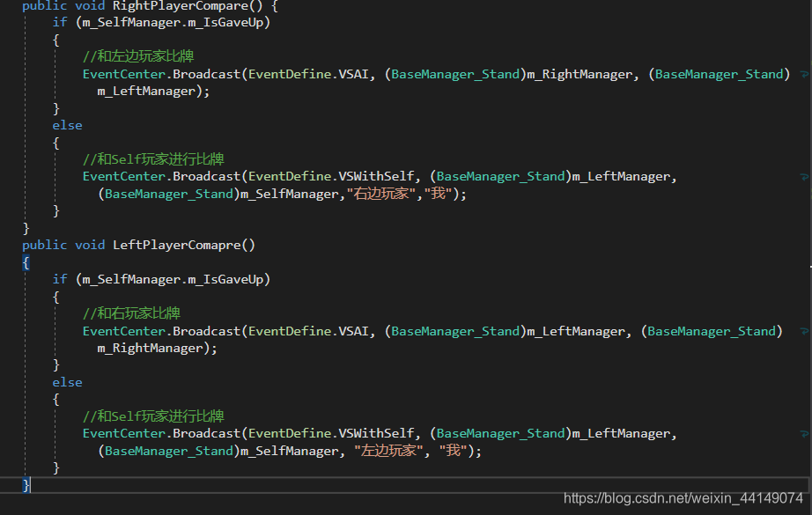Click "//和Self玩家进行比牌" comment in RightPlayerCompare
Image resolution: width=812 pixels, height=515 pixels.
153,158
